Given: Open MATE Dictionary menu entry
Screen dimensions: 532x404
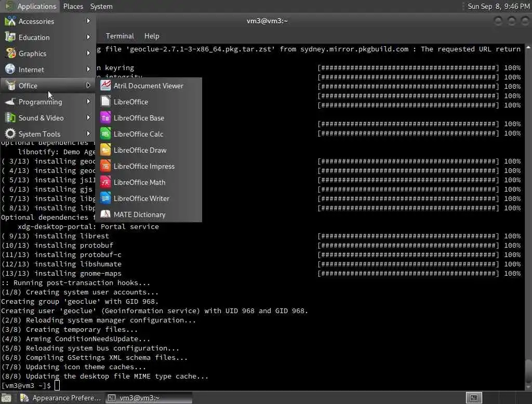Looking at the screenshot, I should coord(149,214).
